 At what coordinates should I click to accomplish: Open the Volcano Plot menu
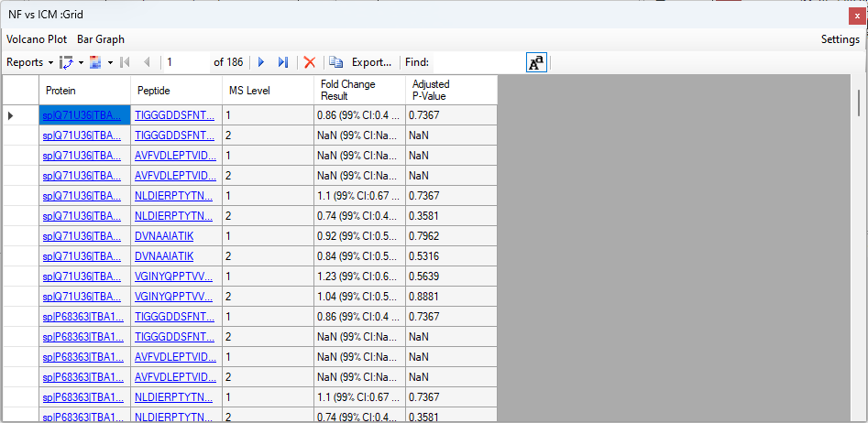coord(37,39)
